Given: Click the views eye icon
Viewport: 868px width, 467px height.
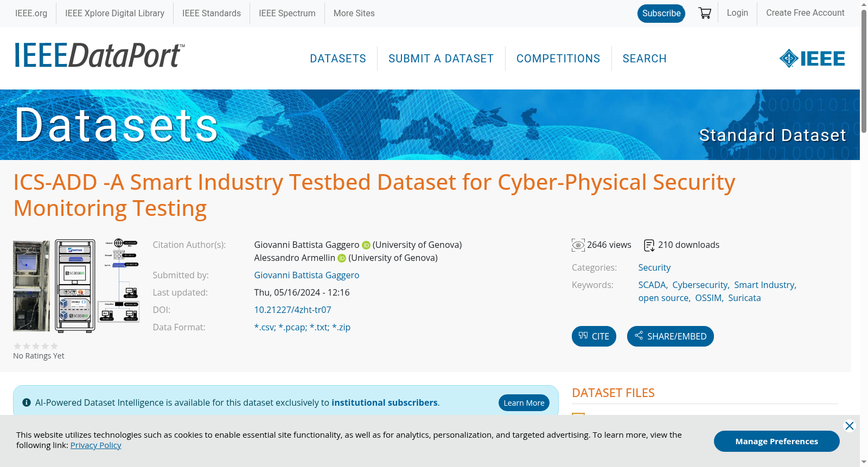Looking at the screenshot, I should pos(578,245).
